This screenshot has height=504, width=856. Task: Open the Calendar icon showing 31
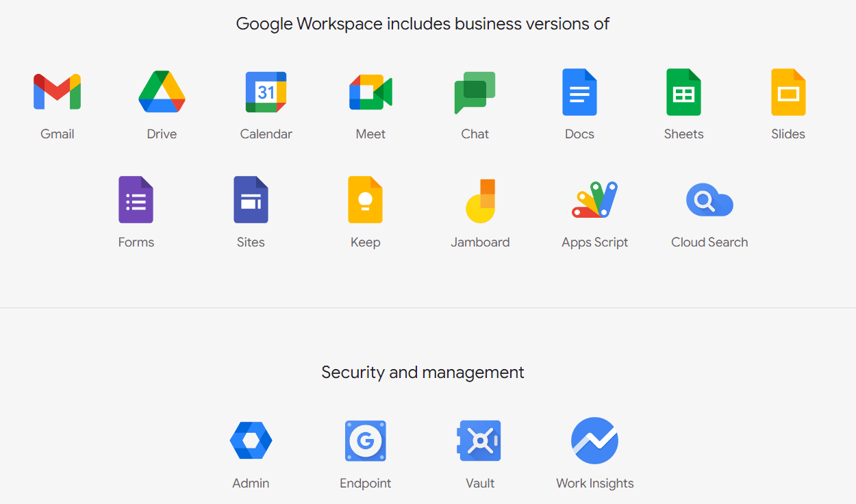pyautogui.click(x=266, y=92)
